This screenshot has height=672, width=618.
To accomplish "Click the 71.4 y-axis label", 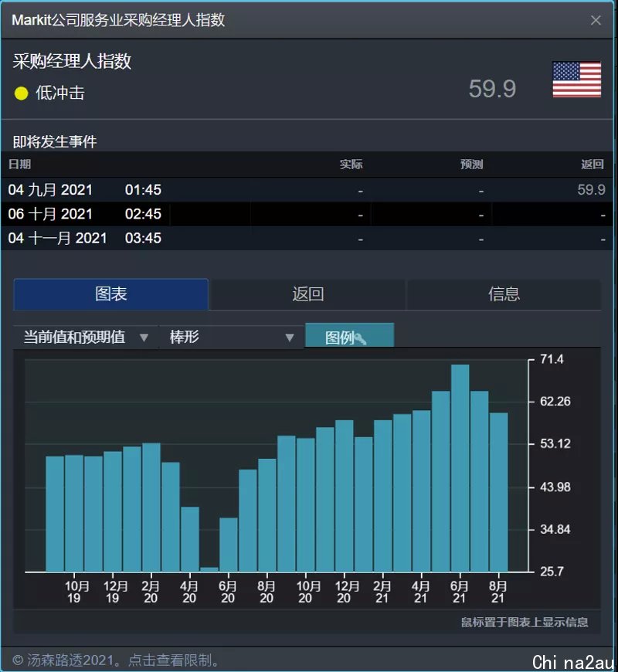I will coord(552,359).
